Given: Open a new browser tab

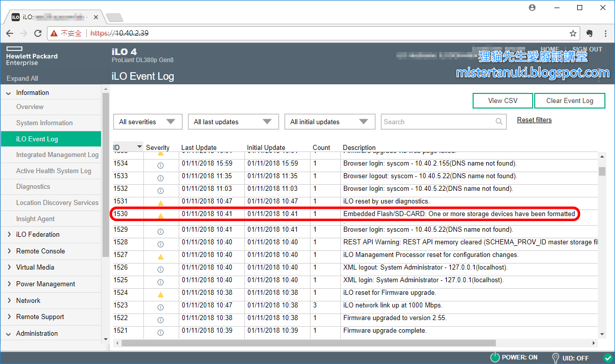Looking at the screenshot, I should click(115, 17).
